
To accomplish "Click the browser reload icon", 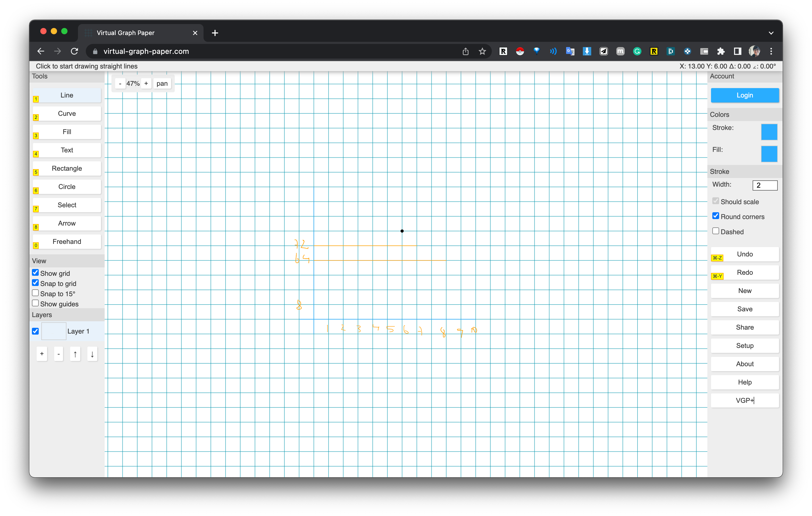I will coord(75,51).
